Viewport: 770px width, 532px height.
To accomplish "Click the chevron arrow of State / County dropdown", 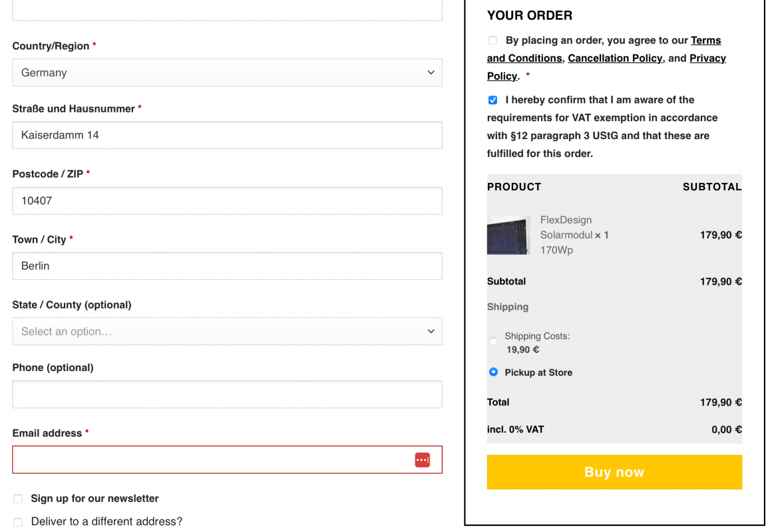I will (431, 331).
